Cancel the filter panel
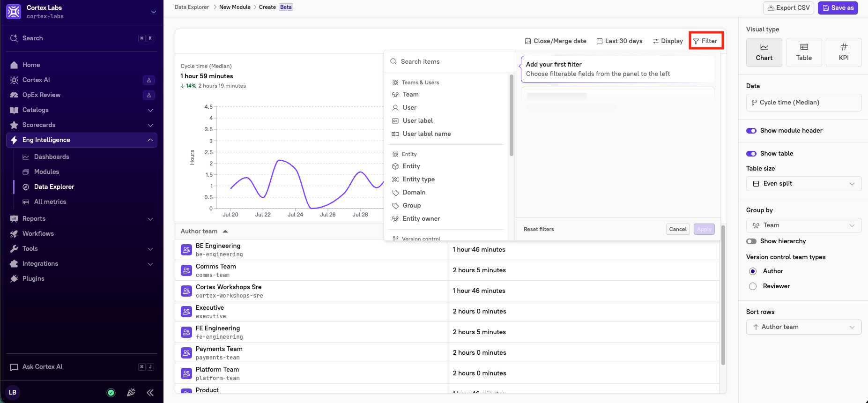Screen dimensions: 868x403 click(x=678, y=229)
